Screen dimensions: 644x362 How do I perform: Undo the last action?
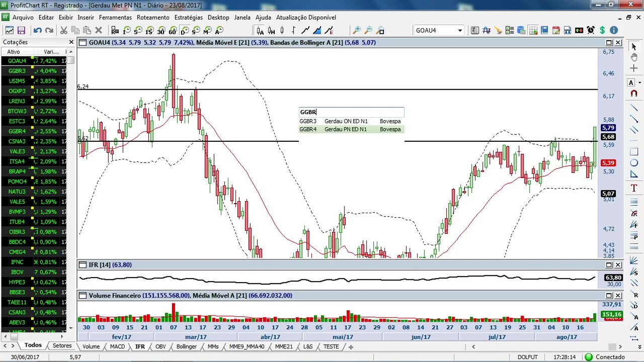[37, 30]
